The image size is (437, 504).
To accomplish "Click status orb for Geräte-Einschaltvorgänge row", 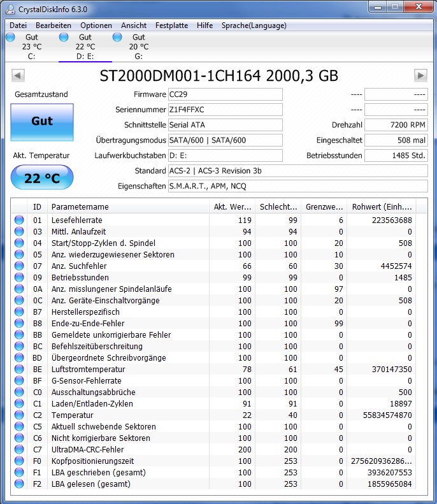I will [19, 300].
